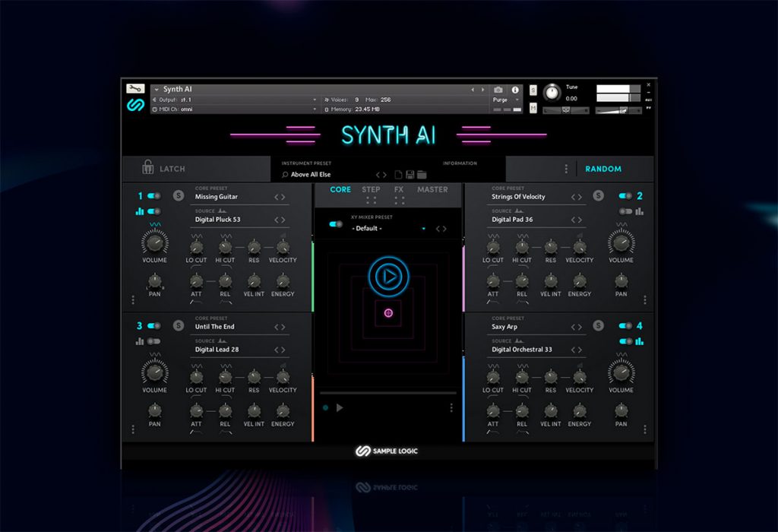Step instrument preset Above All Else arrows
Image resolution: width=778 pixels, height=532 pixels.
click(x=381, y=175)
